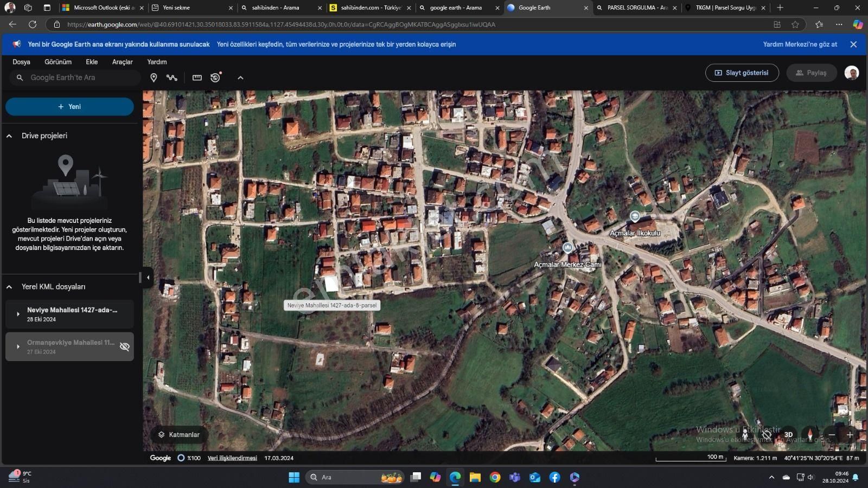
Task: Open the Veri ilişkilendirmesi attribution link
Action: click(x=232, y=458)
